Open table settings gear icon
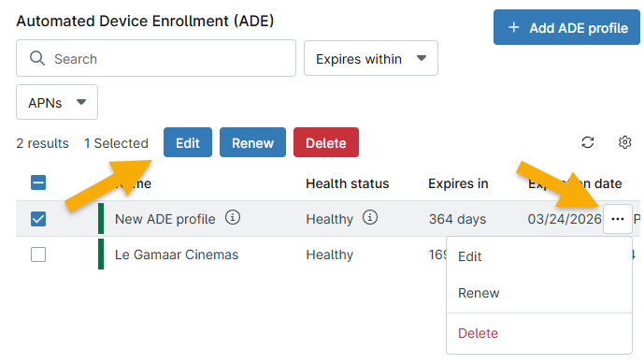 (x=624, y=142)
